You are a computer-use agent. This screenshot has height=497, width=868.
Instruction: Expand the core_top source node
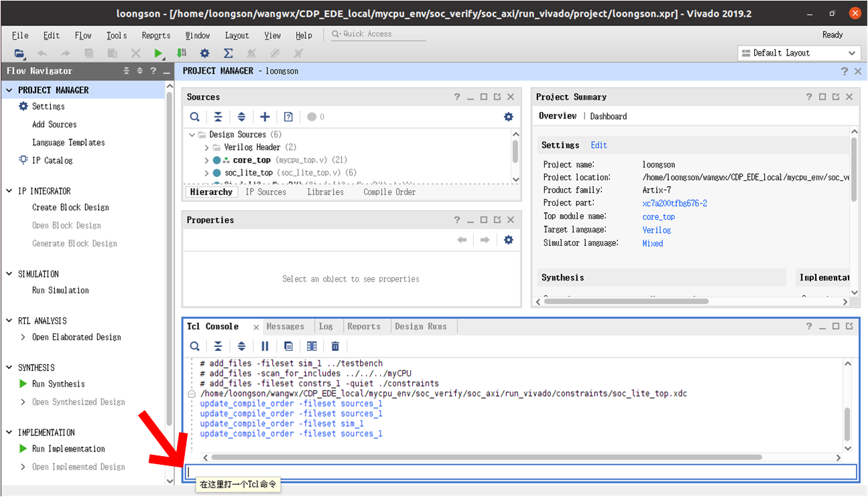(x=207, y=161)
